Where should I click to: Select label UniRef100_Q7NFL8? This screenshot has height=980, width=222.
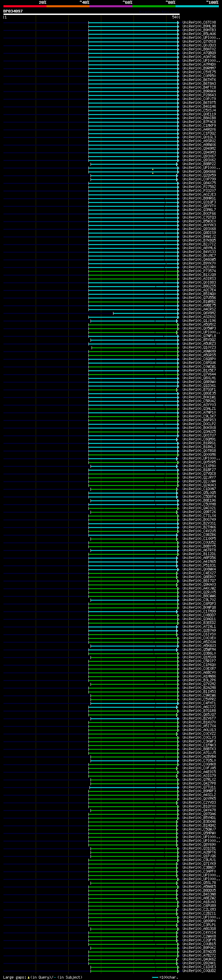199,336
